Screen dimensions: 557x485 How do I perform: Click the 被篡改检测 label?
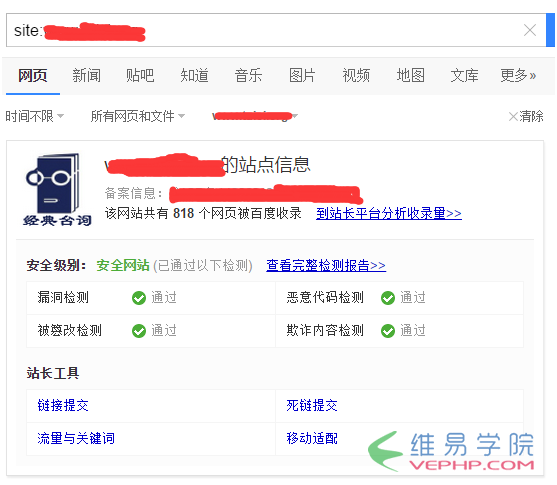click(70, 330)
